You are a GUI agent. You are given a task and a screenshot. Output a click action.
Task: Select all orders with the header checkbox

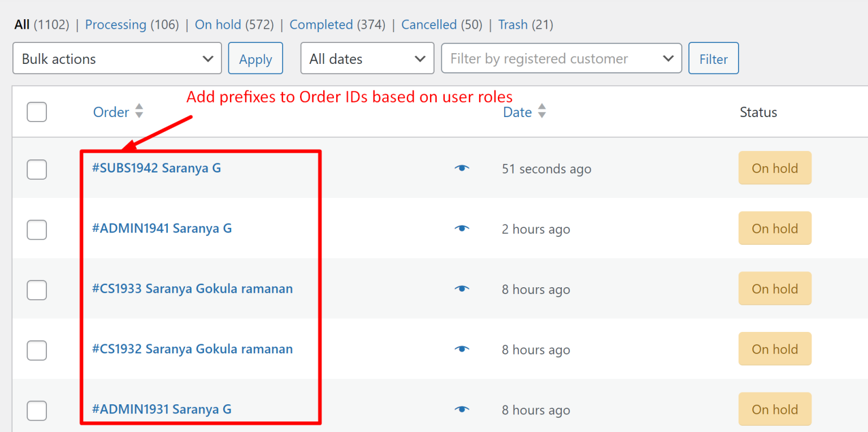coord(36,112)
